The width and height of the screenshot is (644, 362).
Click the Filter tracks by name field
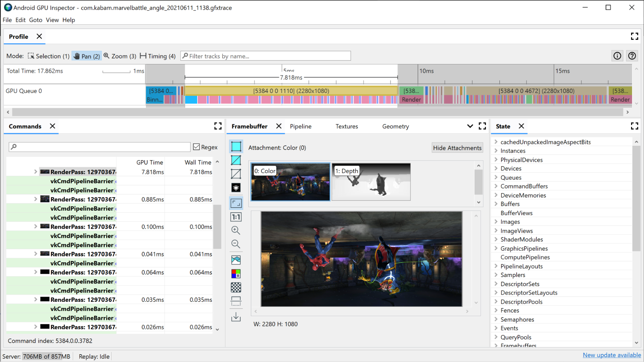[266, 56]
